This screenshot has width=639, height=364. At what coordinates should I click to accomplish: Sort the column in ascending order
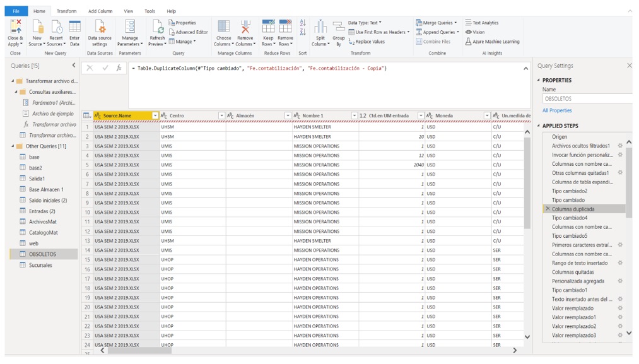pos(303,23)
